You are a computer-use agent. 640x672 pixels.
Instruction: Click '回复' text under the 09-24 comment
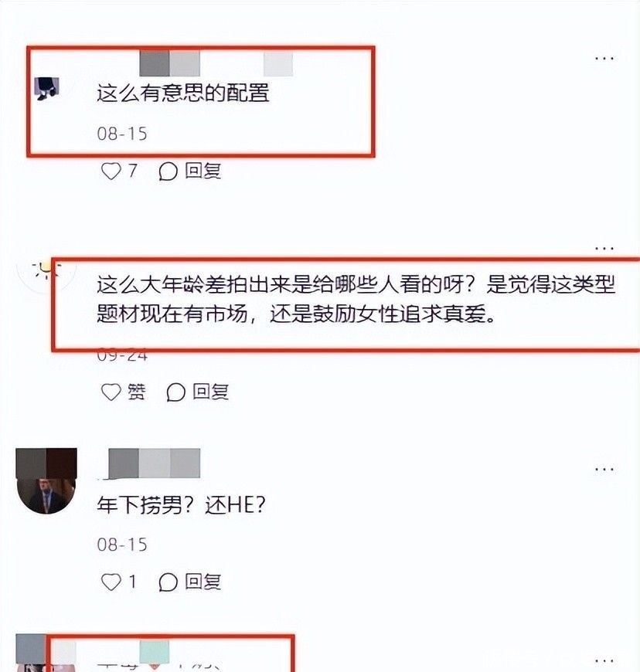210,392
